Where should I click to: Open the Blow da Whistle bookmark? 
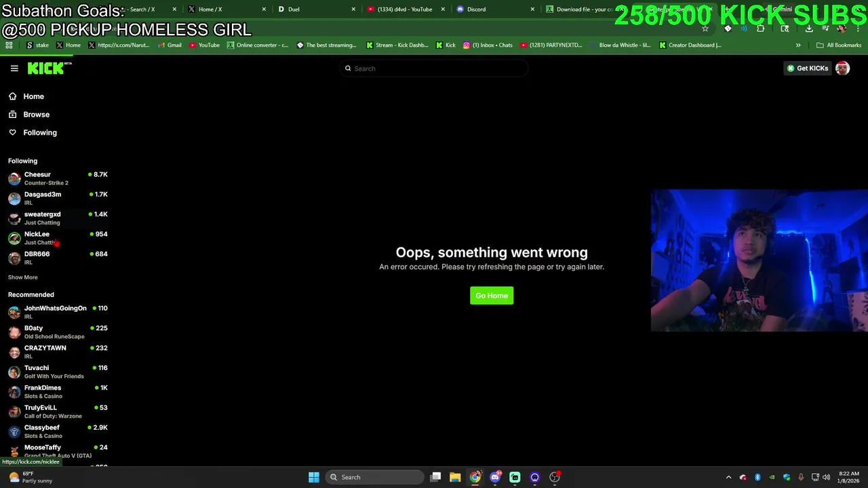619,45
